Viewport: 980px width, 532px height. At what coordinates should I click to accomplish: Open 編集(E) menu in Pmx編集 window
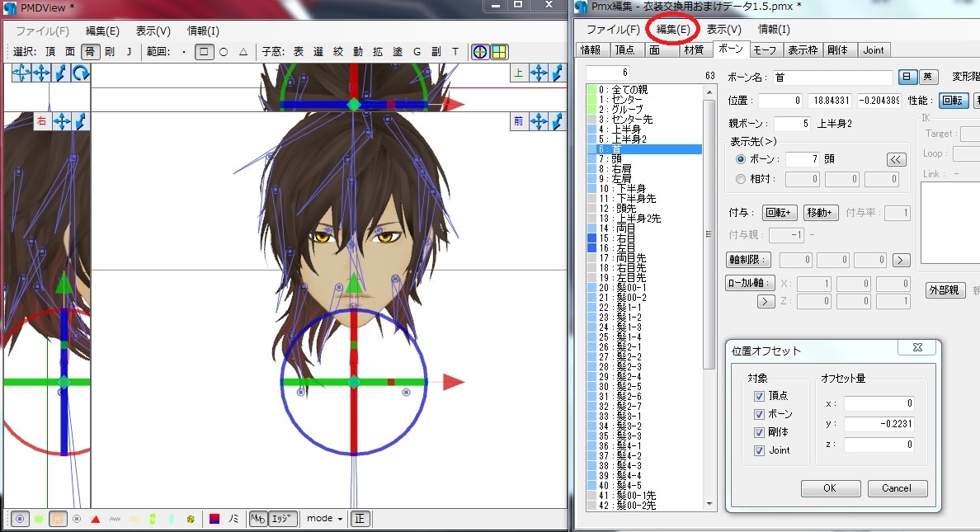coord(673,30)
